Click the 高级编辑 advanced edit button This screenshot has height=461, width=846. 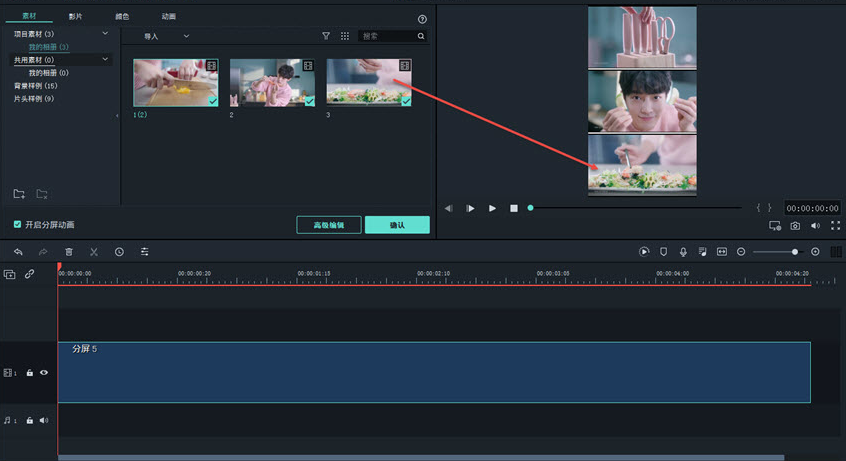pyautogui.click(x=329, y=225)
